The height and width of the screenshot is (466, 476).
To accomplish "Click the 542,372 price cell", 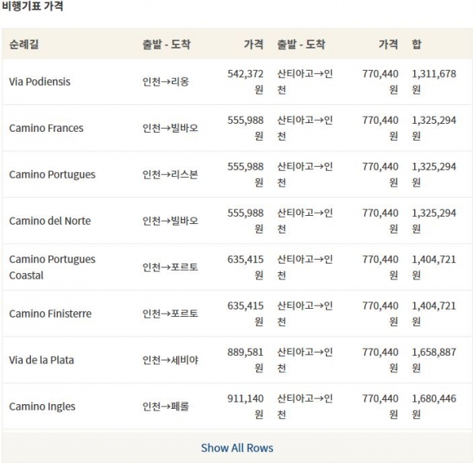I will [x=245, y=82].
